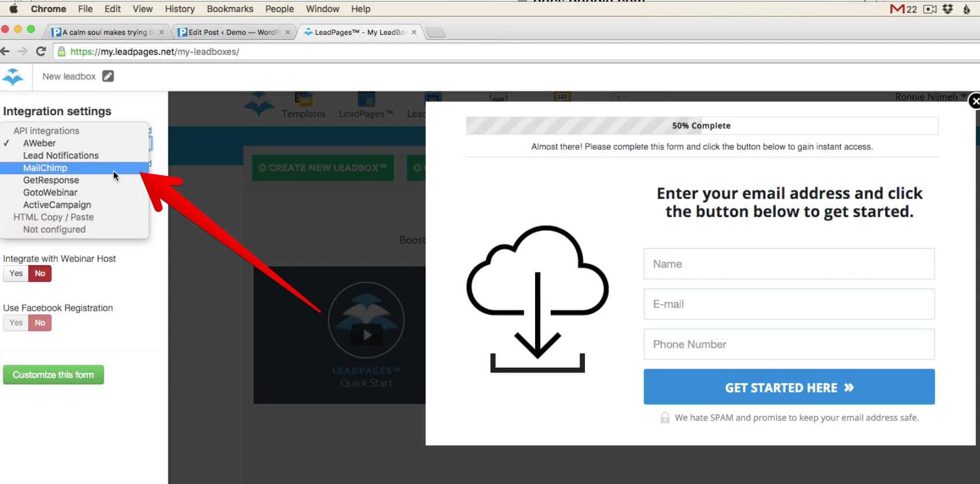Click the Integration settings heading
The width and height of the screenshot is (980, 484).
tap(57, 111)
